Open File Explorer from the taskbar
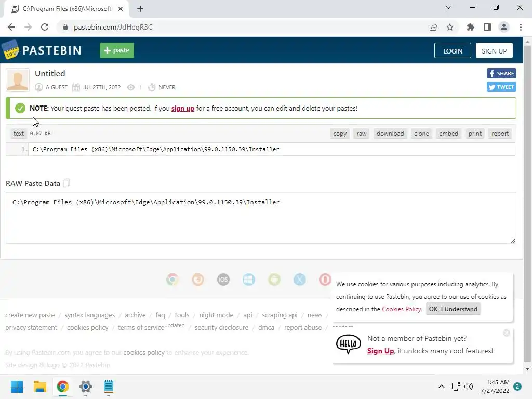 [x=39, y=387]
